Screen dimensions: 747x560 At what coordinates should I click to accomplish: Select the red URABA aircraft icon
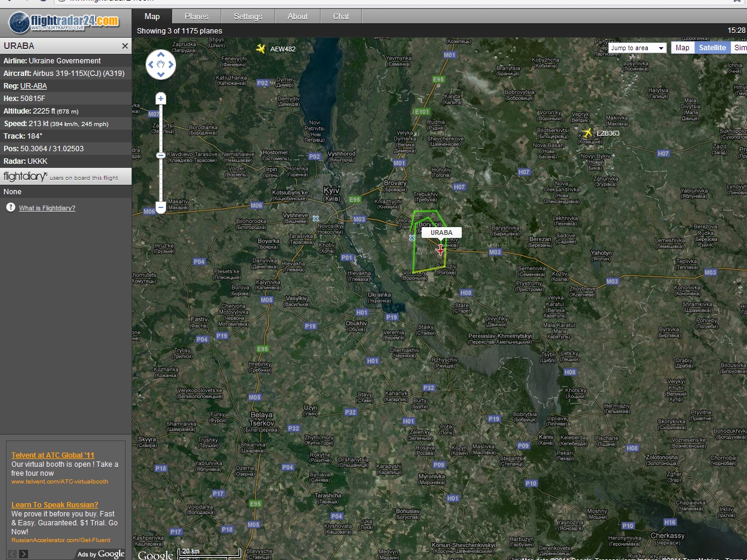click(441, 249)
